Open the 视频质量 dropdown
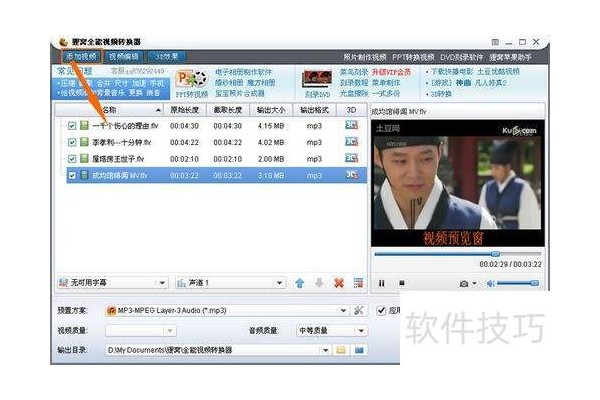The width and height of the screenshot is (600, 400). [140, 330]
